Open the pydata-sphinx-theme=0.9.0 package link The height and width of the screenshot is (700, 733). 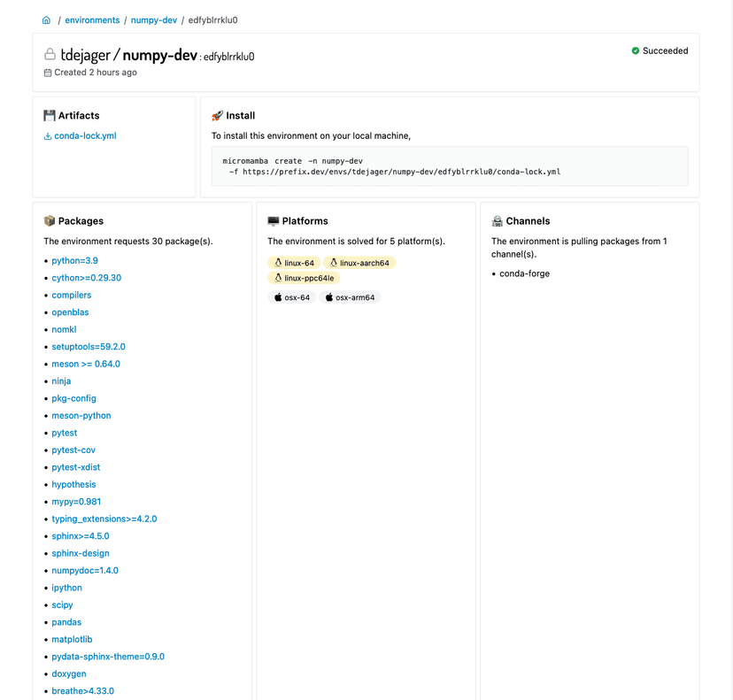pyautogui.click(x=108, y=657)
